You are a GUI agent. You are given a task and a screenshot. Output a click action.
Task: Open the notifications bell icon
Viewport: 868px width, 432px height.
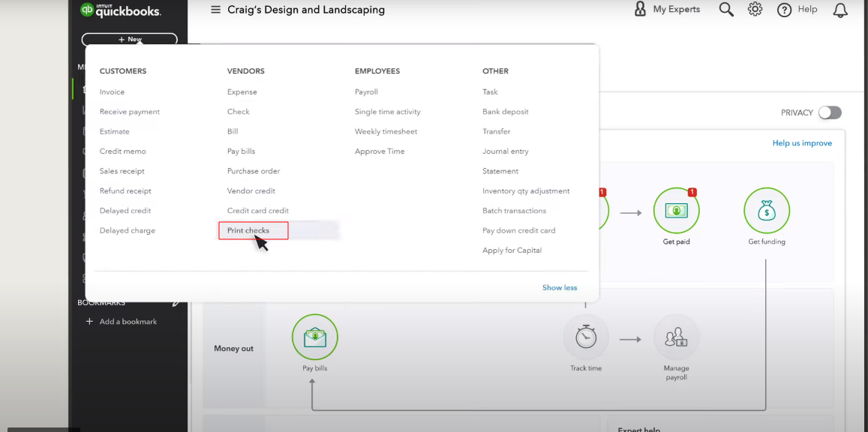pyautogui.click(x=840, y=10)
